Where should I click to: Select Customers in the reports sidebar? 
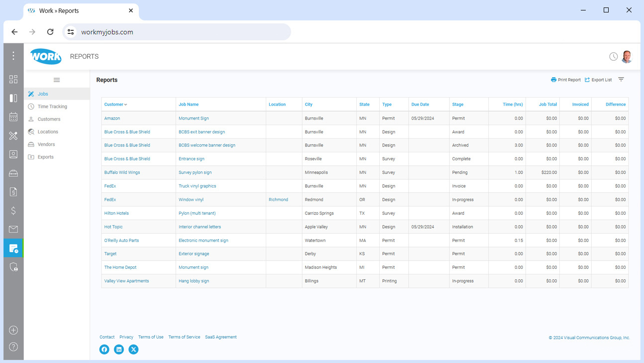coord(57,119)
